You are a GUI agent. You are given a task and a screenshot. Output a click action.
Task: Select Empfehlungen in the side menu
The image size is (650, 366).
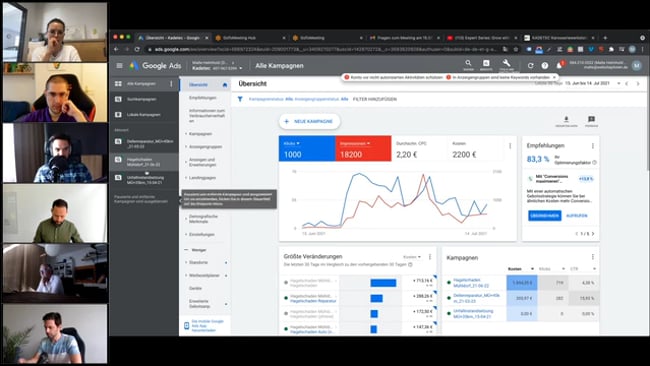click(x=203, y=98)
